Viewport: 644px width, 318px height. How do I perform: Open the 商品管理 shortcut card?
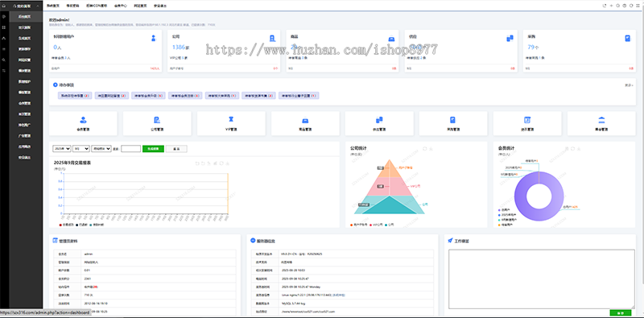coord(305,123)
